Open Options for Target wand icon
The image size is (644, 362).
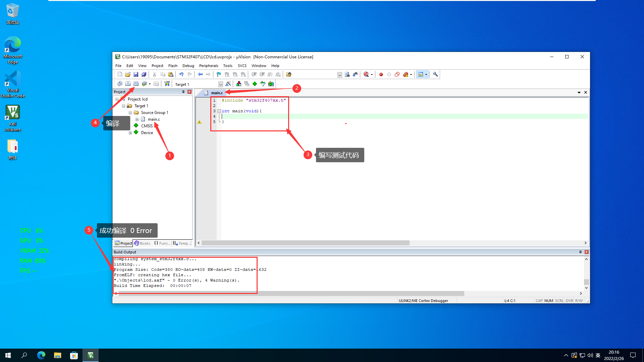pyautogui.click(x=228, y=84)
